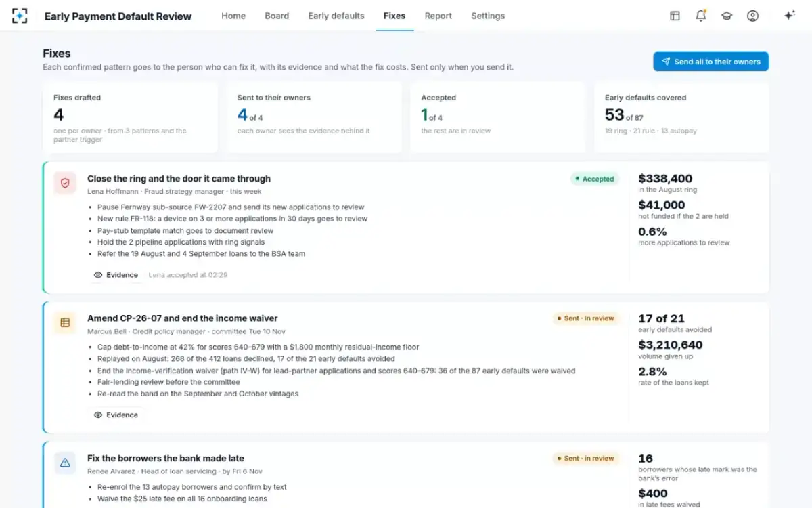This screenshot has height=508, width=812.
Task: Open the sparkle assistant icon
Action: click(789, 16)
